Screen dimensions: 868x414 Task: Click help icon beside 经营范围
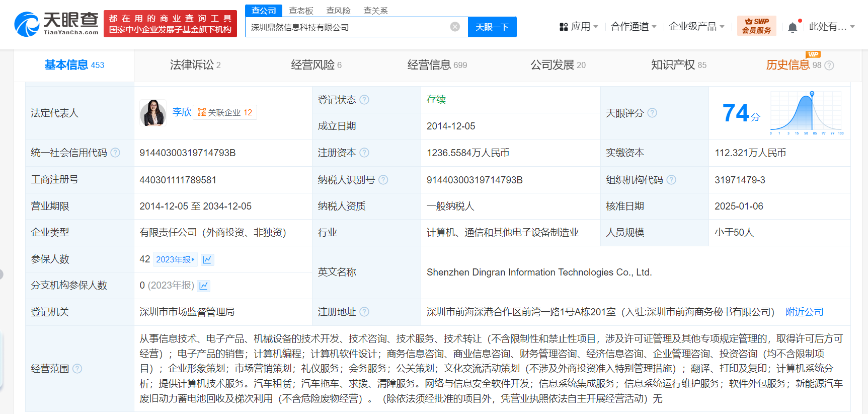click(x=77, y=369)
